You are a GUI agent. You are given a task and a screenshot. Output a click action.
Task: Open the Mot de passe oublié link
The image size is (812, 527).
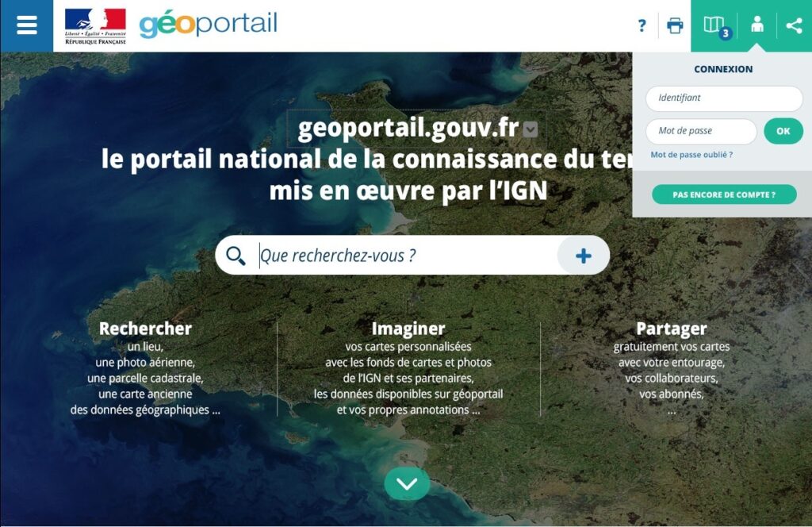click(x=691, y=155)
